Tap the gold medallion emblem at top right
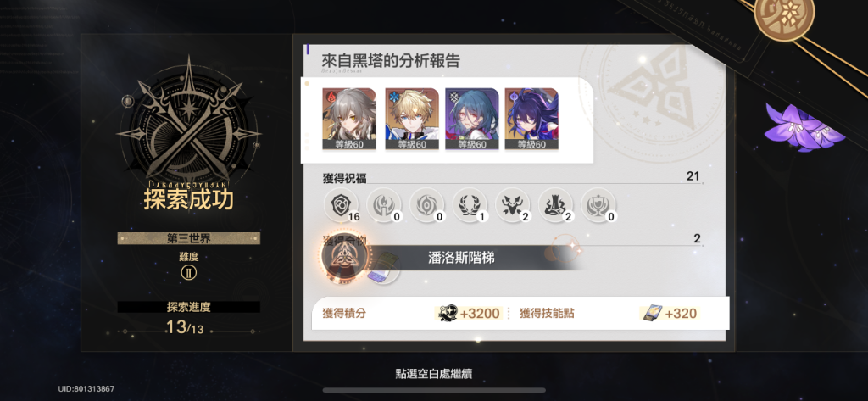This screenshot has height=401, width=868. [x=784, y=14]
